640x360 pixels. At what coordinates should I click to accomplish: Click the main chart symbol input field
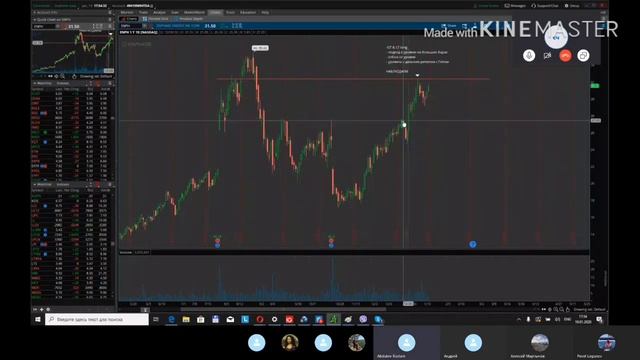click(131, 26)
